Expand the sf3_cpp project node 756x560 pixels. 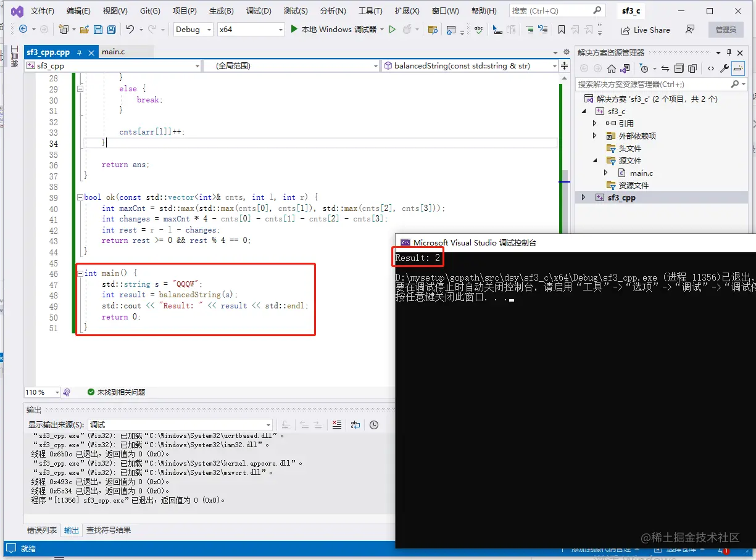click(x=584, y=197)
